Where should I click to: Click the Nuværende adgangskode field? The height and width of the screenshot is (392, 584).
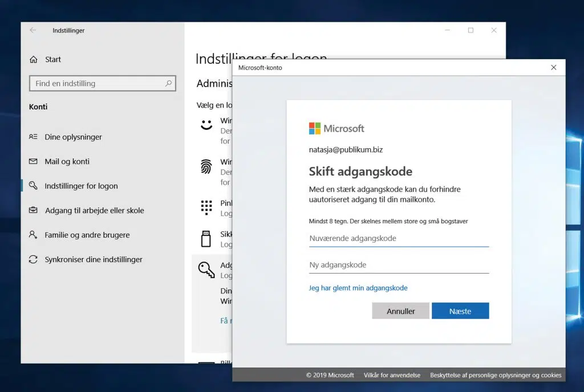[399, 239]
